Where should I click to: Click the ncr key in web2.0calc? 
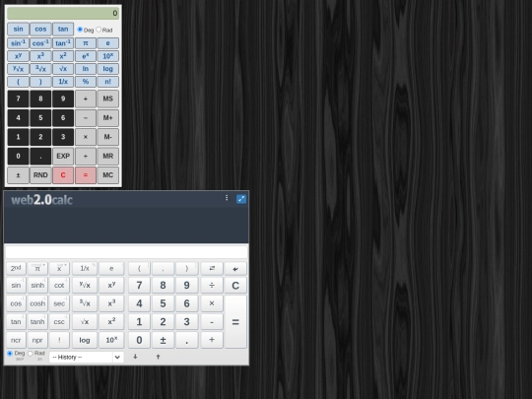(16, 340)
